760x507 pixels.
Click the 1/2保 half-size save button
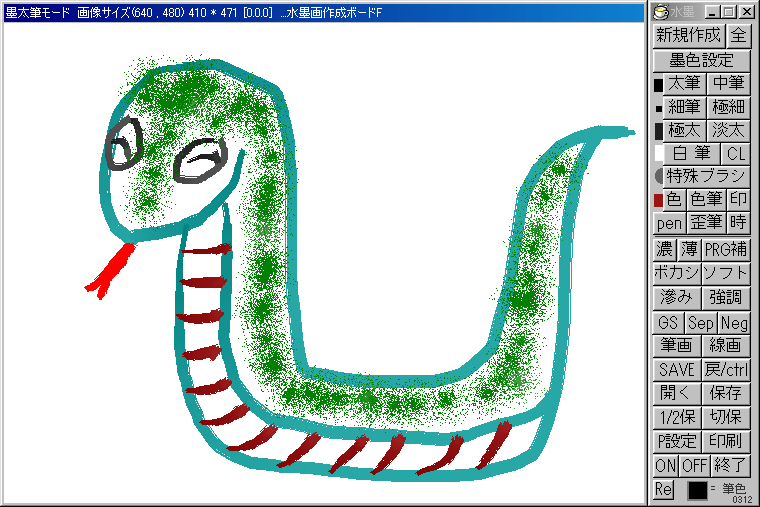[x=676, y=417]
